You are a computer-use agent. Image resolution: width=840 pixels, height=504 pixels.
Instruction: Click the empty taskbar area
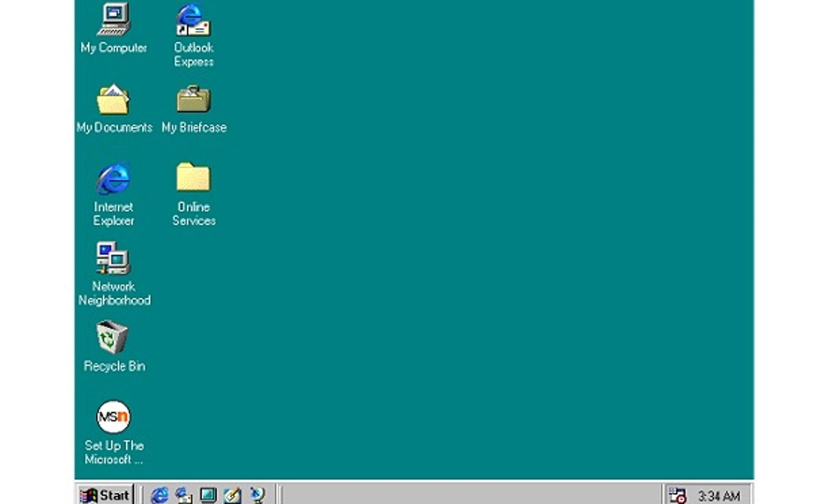coord(437,494)
